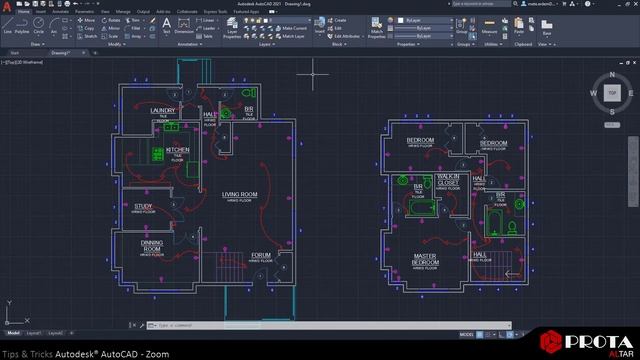Select the Line tool

pyautogui.click(x=7, y=25)
